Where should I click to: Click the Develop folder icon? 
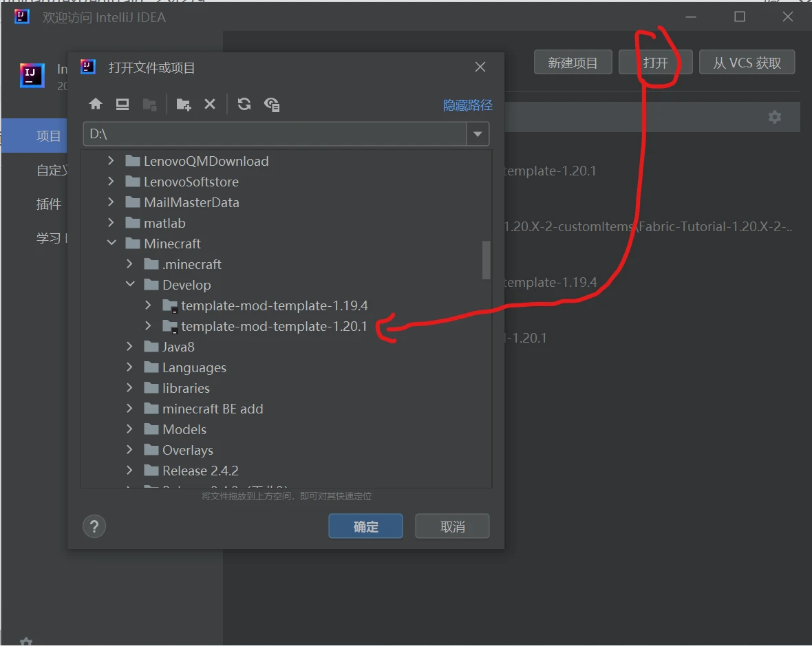tap(151, 285)
